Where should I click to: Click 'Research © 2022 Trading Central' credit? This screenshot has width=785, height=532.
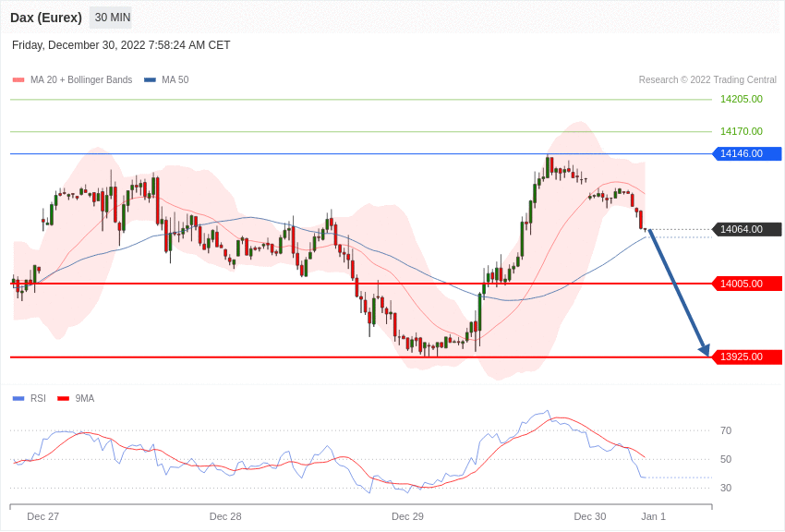click(x=707, y=80)
